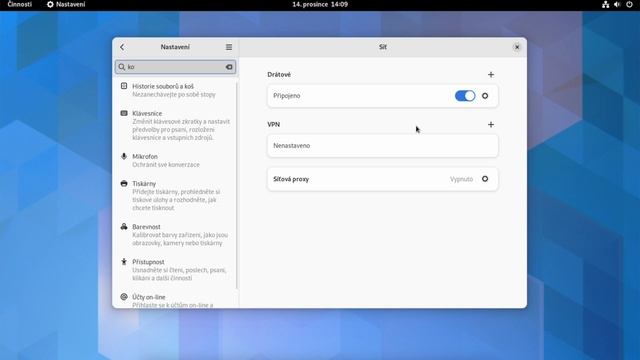
Task: Open the clock showing 14. prosince 14:09
Action: point(320,4)
